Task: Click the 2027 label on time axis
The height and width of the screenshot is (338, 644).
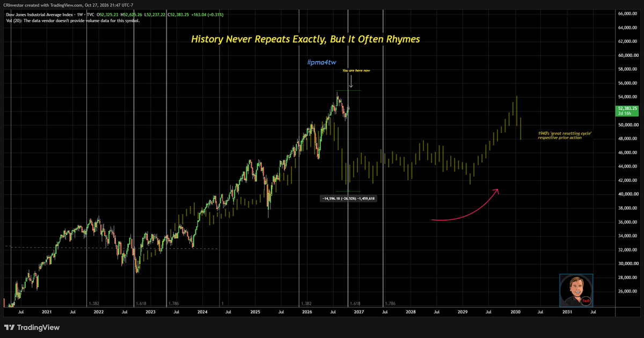Action: tap(358, 311)
